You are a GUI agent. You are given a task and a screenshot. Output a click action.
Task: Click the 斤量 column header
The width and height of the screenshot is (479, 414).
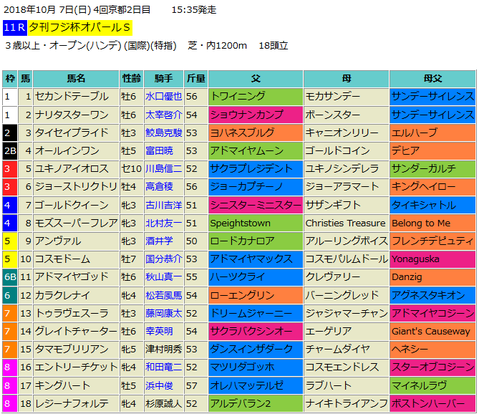pyautogui.click(x=196, y=79)
